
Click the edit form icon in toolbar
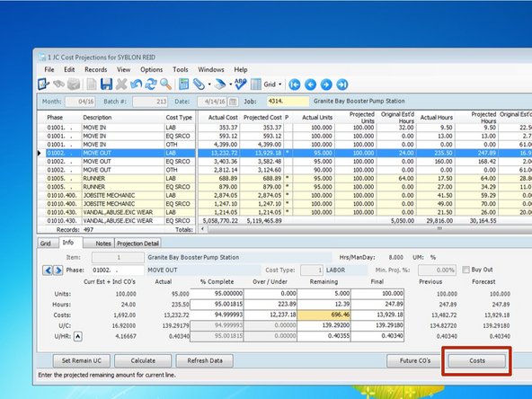pos(43,84)
